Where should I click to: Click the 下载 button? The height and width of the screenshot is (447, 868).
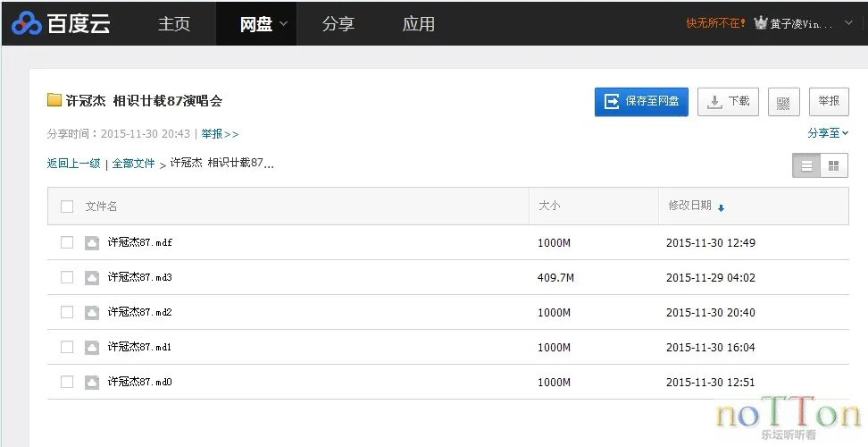728,101
